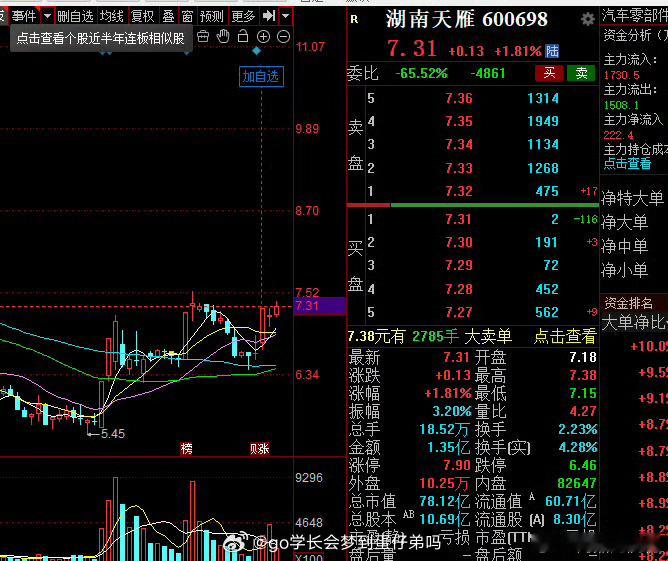Open the settings gear next to 湖南天雁 600698

click(587, 19)
